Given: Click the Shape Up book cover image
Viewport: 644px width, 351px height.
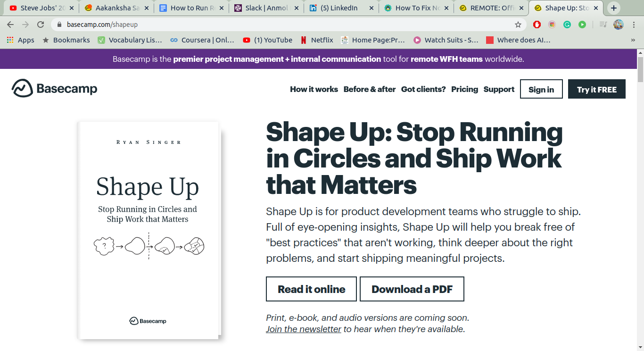Looking at the screenshot, I should coord(149,230).
